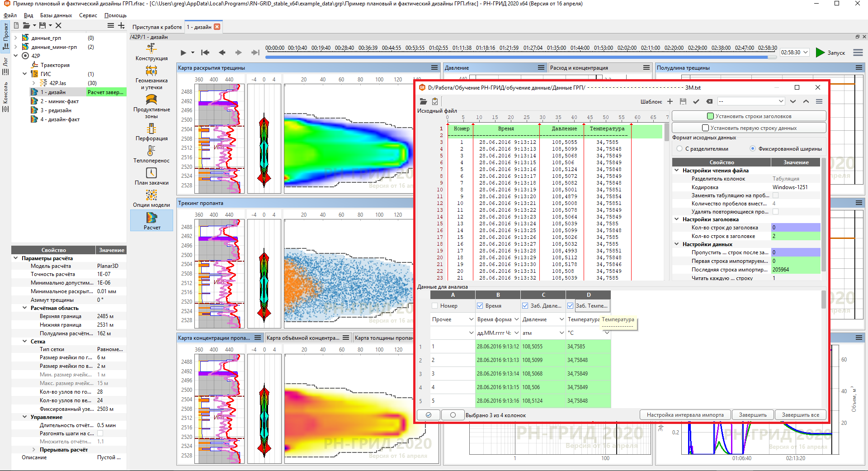Click the add item plus icon above project tree

point(121,26)
